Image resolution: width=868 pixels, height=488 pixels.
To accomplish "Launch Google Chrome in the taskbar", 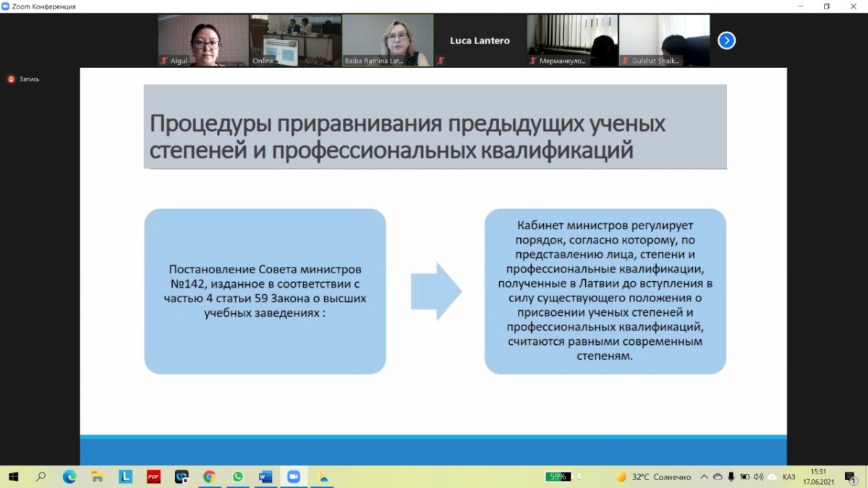I will click(x=210, y=476).
